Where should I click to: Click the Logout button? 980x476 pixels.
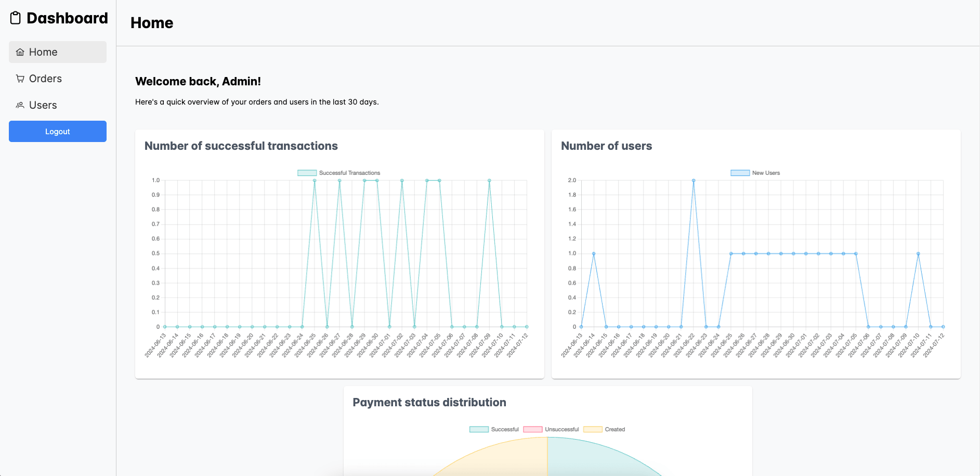pos(57,131)
